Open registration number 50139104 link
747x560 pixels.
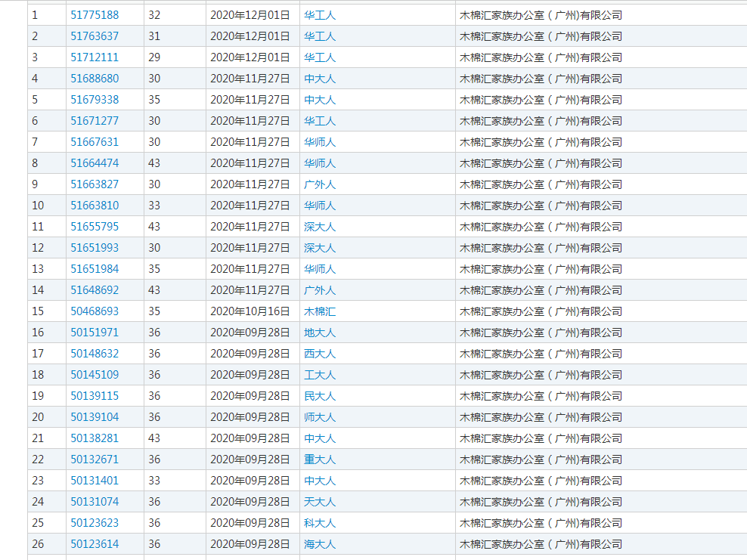click(95, 417)
